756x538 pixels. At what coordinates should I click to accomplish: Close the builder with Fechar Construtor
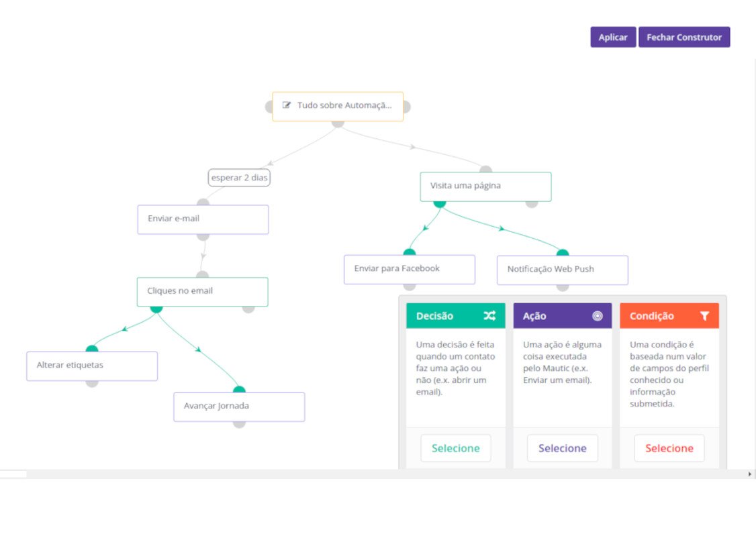click(x=683, y=38)
